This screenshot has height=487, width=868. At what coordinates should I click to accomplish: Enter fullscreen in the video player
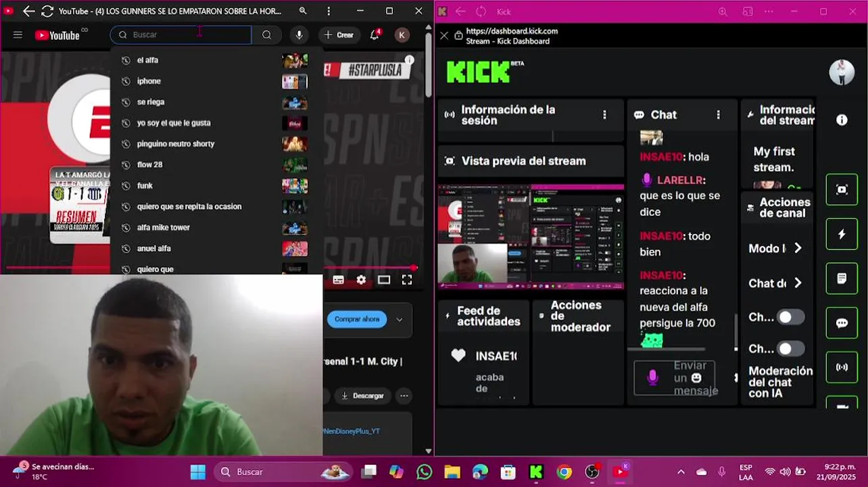[407, 280]
